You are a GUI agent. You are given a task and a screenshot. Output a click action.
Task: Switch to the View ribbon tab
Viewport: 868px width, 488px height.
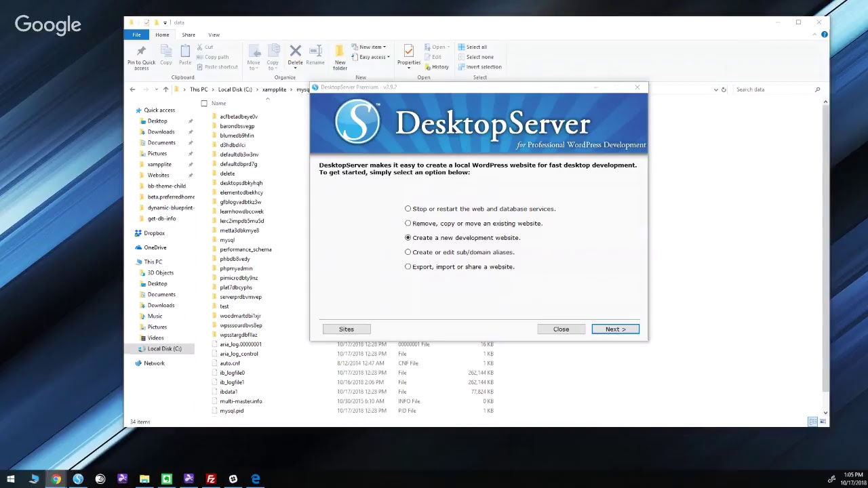(214, 35)
